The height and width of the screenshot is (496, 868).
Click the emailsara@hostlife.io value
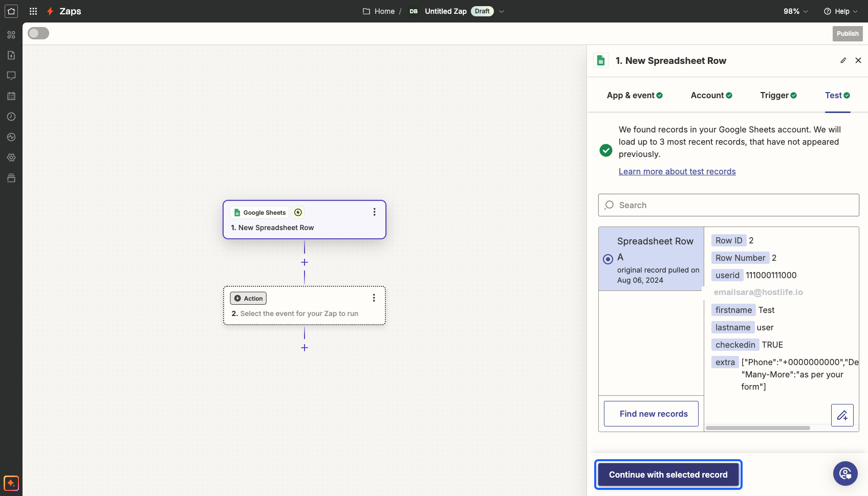click(x=758, y=292)
